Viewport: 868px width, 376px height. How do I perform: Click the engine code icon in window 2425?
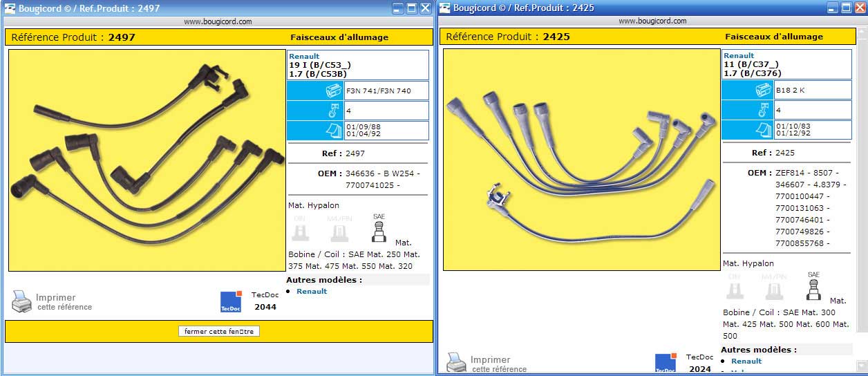click(764, 90)
